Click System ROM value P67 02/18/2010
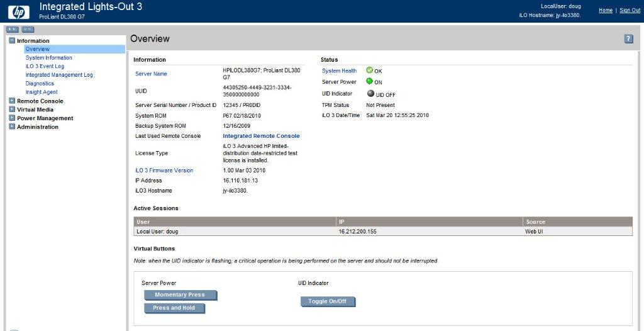644x331 pixels. pyautogui.click(x=242, y=116)
